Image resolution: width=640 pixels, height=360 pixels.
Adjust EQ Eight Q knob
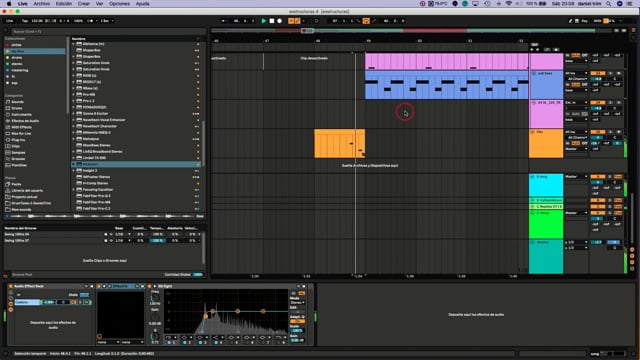tap(155, 337)
